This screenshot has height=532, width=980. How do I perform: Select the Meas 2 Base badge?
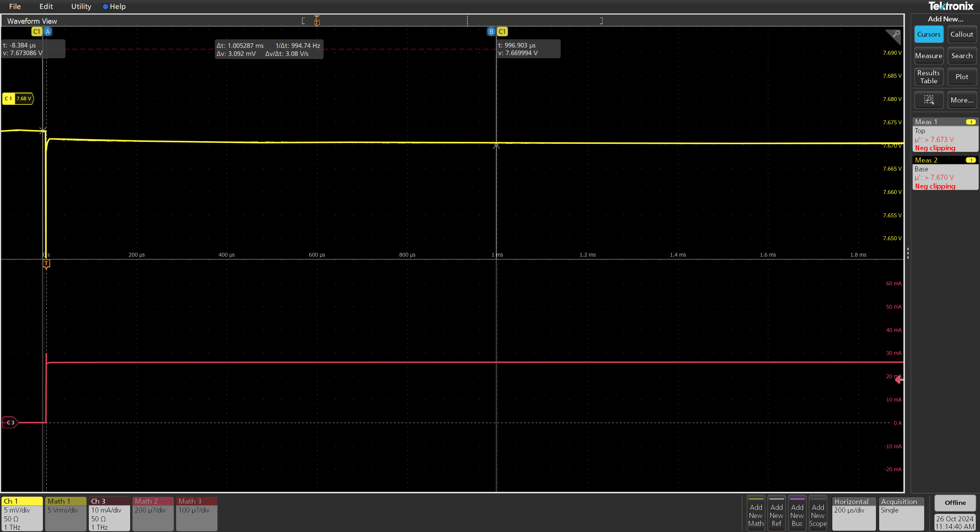point(945,173)
